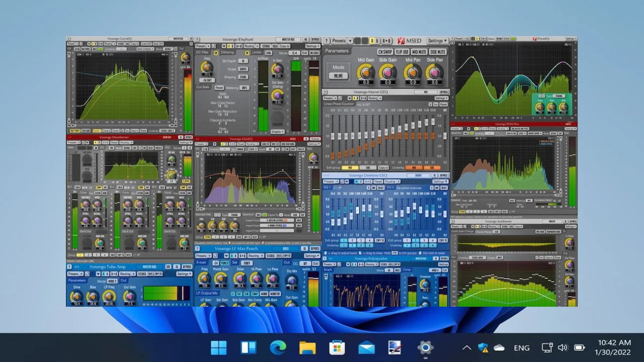This screenshot has width=644, height=362.
Task: Open Marvel GEQ help question-mark icon
Action: [x=325, y=92]
